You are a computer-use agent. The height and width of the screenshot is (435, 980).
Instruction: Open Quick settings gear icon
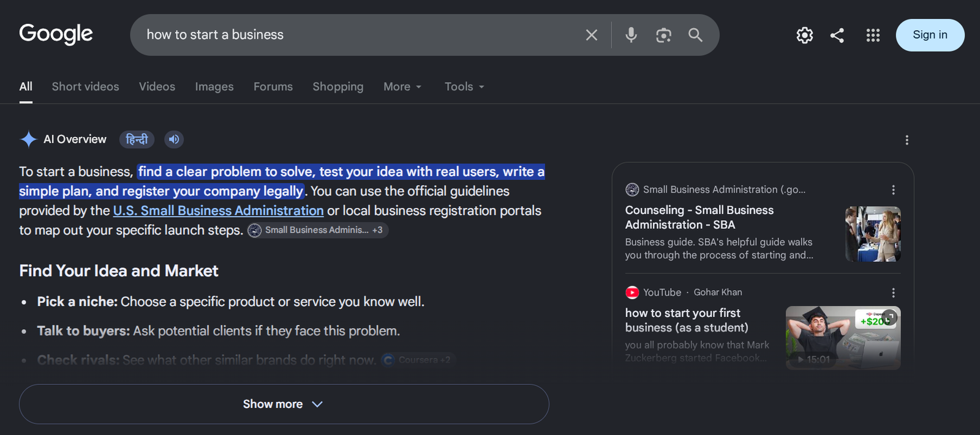click(x=804, y=35)
